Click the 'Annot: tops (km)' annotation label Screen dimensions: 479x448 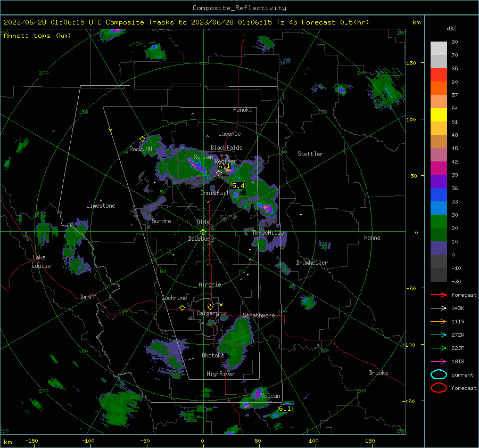tap(37, 36)
